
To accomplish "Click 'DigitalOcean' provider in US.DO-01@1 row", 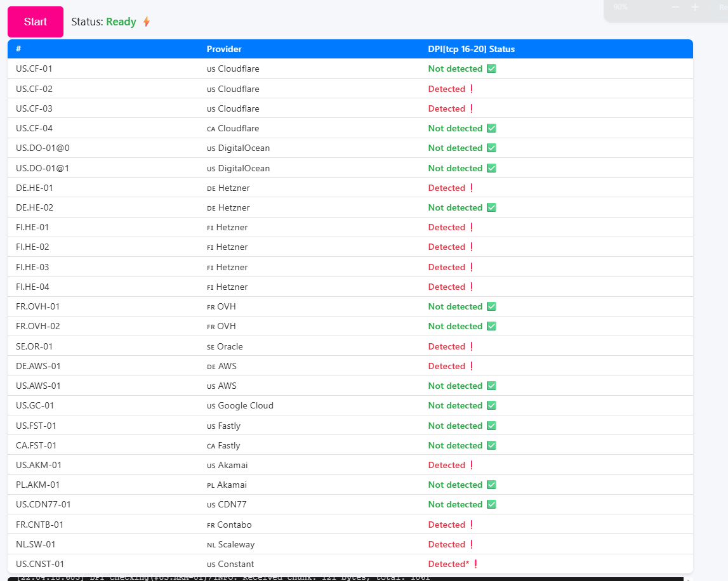I will pyautogui.click(x=244, y=169).
